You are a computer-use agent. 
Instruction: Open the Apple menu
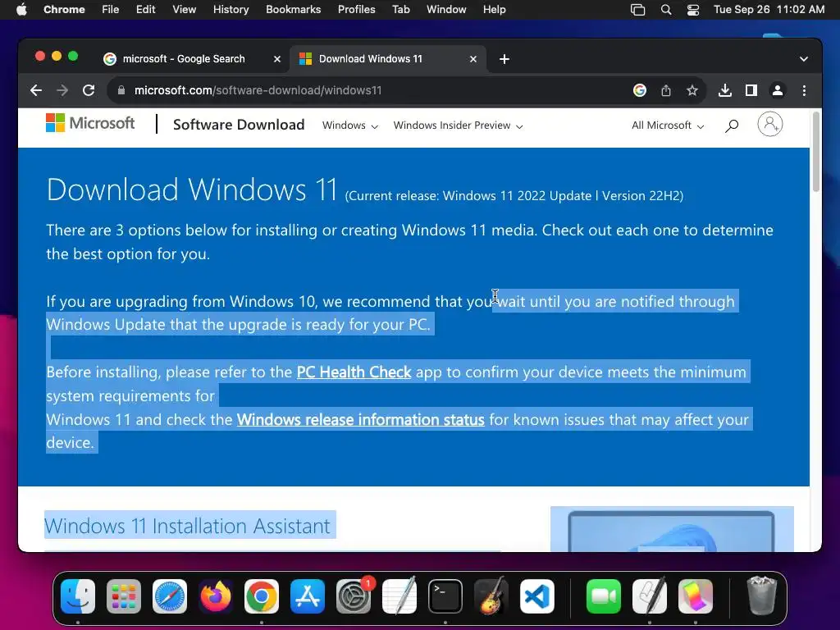21,10
